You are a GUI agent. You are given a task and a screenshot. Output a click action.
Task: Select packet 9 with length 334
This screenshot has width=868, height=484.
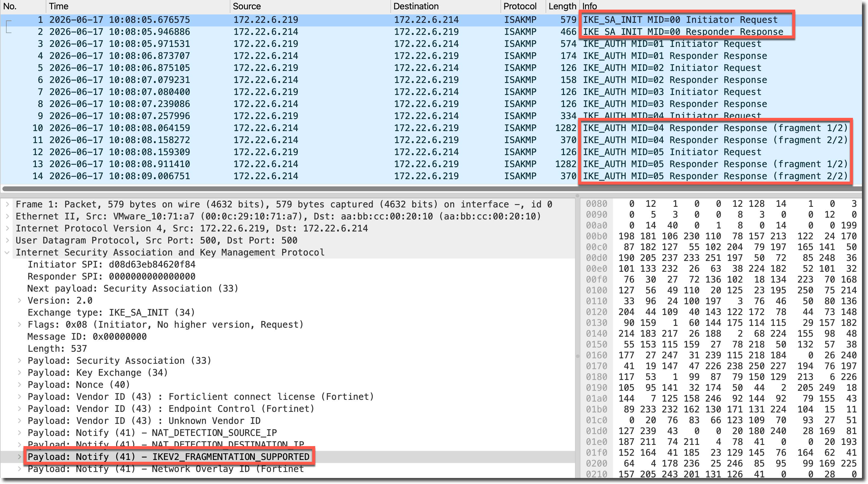pos(431,116)
